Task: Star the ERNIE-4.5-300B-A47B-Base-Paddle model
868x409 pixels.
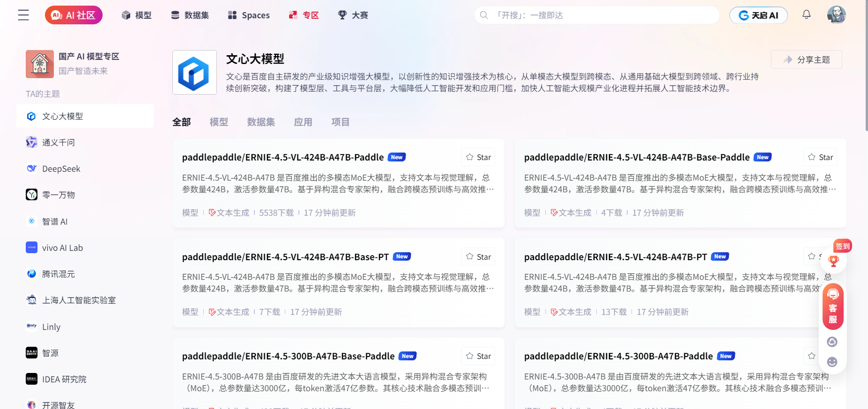Action: 478,356
